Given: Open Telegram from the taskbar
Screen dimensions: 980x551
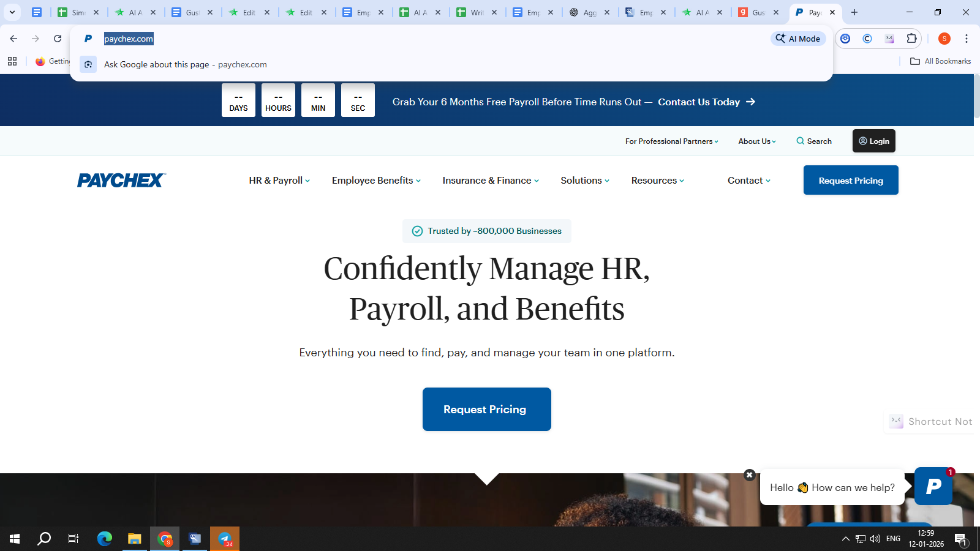Looking at the screenshot, I should 225,539.
